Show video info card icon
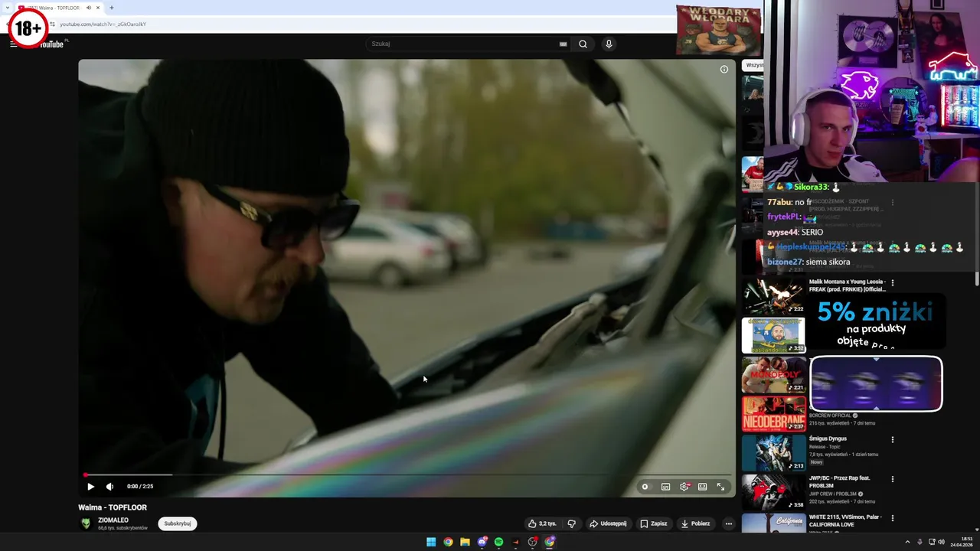This screenshot has height=551, width=980. click(724, 70)
